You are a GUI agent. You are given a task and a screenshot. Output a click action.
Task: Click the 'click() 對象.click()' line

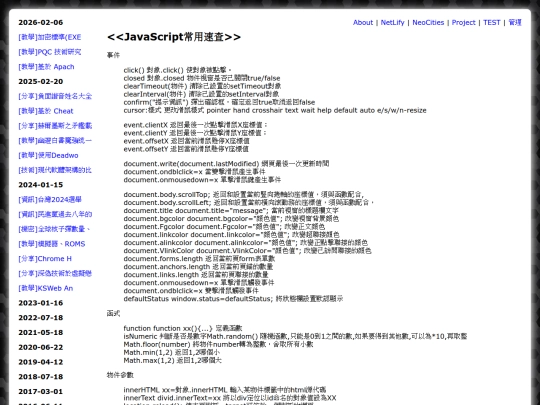coord(178,70)
